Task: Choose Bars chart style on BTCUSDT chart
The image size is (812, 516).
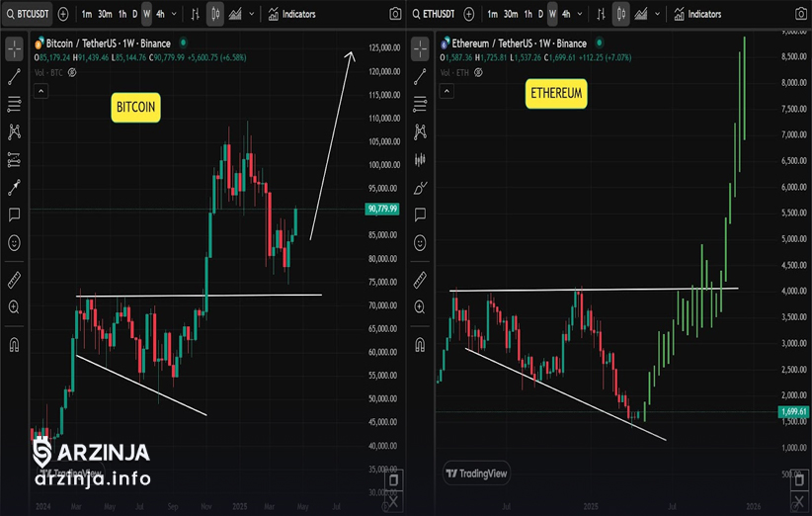Action: 196,14
